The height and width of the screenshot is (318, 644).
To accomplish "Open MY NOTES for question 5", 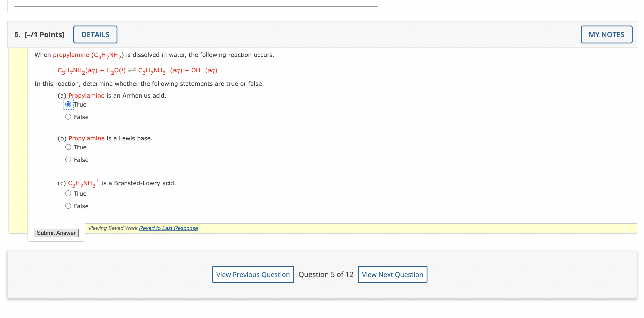I will coord(606,34).
